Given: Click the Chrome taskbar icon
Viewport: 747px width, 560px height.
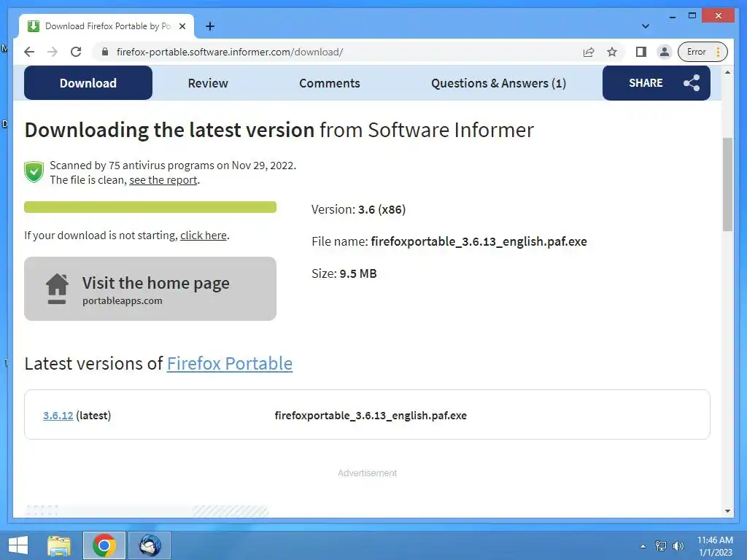Looking at the screenshot, I should (x=104, y=545).
